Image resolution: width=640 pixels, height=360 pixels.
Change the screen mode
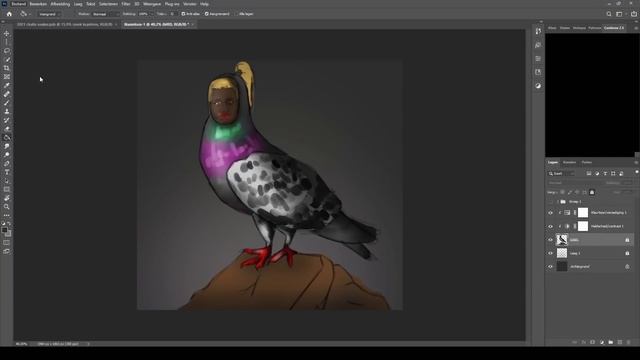(7, 251)
